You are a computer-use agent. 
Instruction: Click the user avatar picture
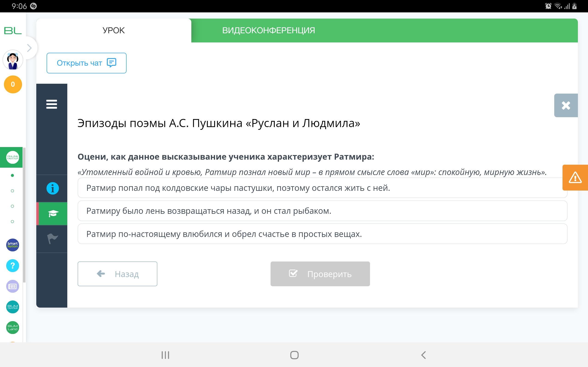[x=13, y=60]
